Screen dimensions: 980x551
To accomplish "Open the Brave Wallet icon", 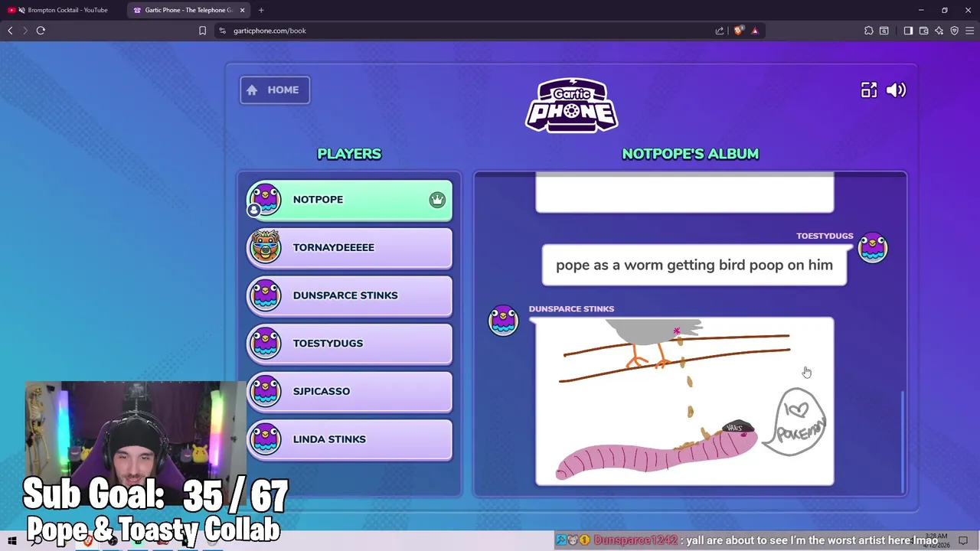I will [x=923, y=31].
